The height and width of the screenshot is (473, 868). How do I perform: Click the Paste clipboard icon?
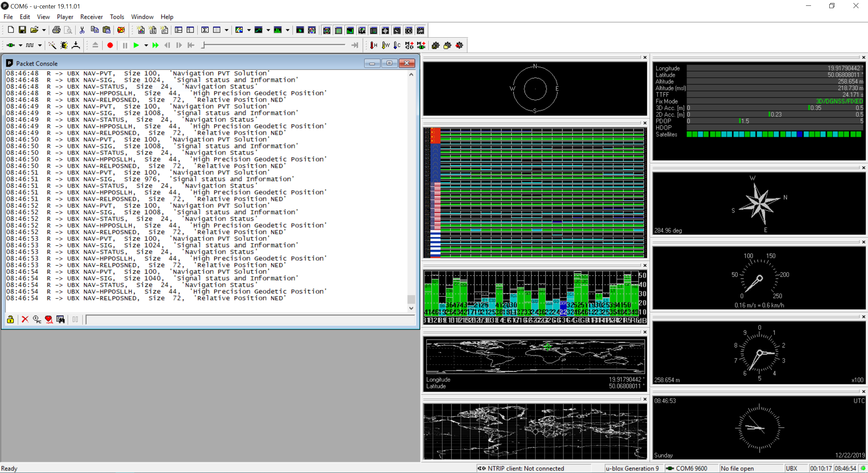click(106, 30)
